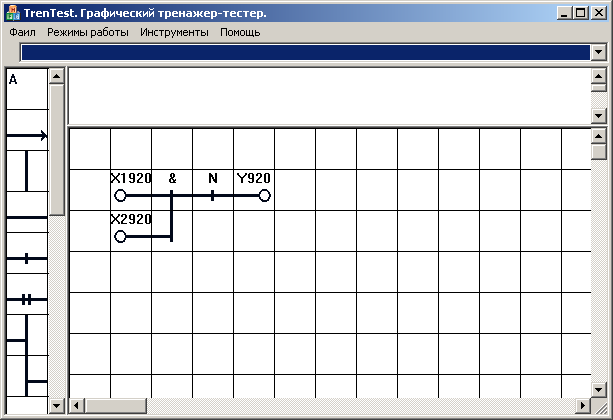Click the grid canvas vertical scroll up arrow

click(x=599, y=136)
